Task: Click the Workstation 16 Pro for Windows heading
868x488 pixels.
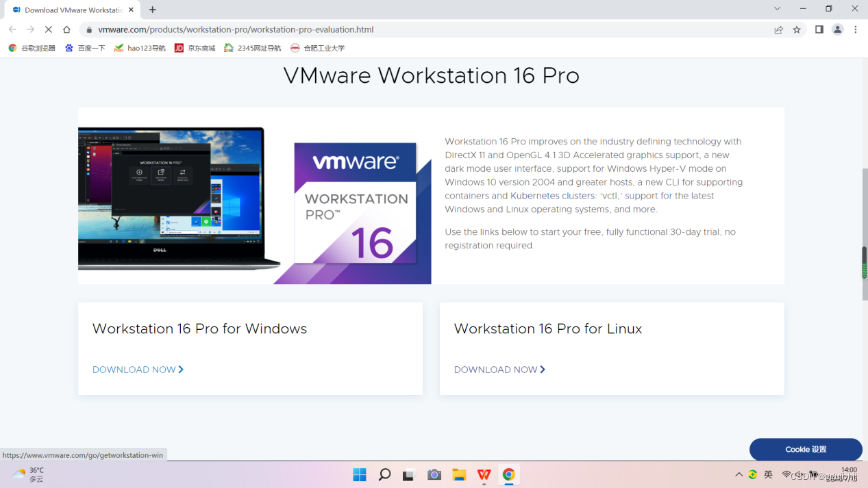Action: 199,329
